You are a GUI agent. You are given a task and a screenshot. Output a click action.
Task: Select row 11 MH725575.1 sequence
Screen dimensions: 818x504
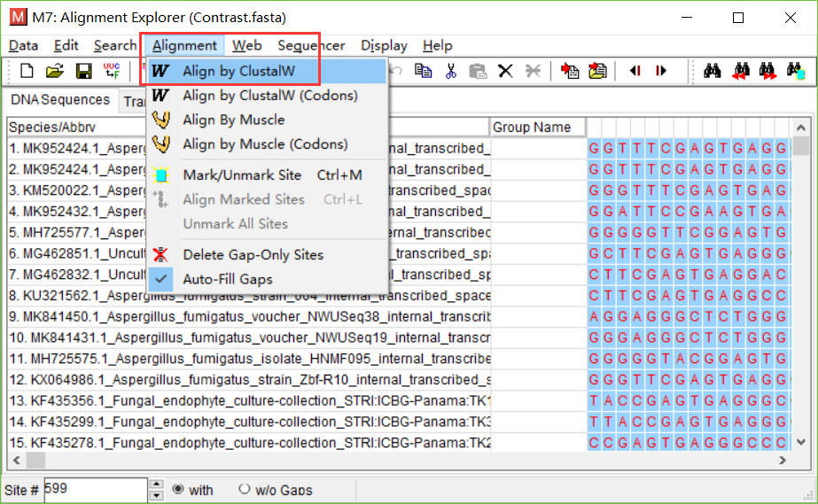coord(249,359)
